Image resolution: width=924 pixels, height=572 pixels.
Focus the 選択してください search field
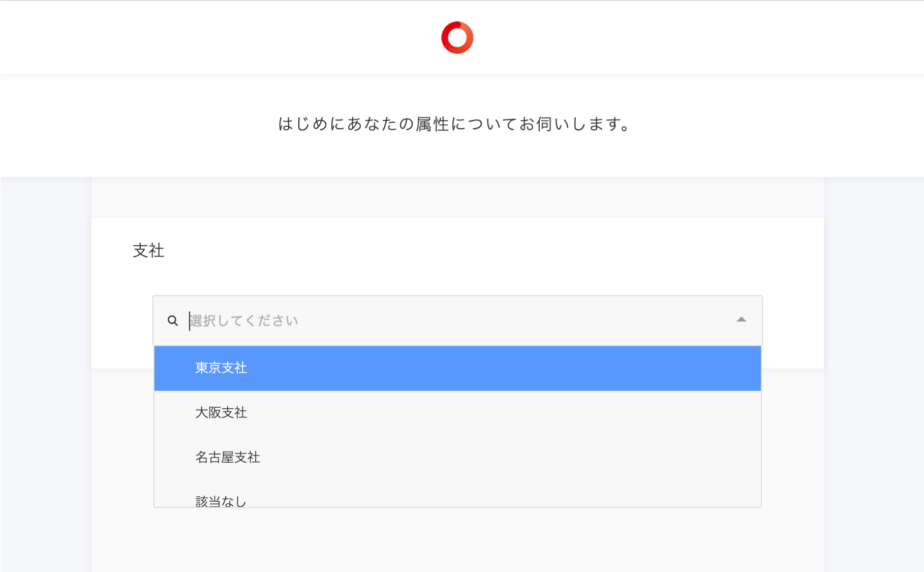457,321
